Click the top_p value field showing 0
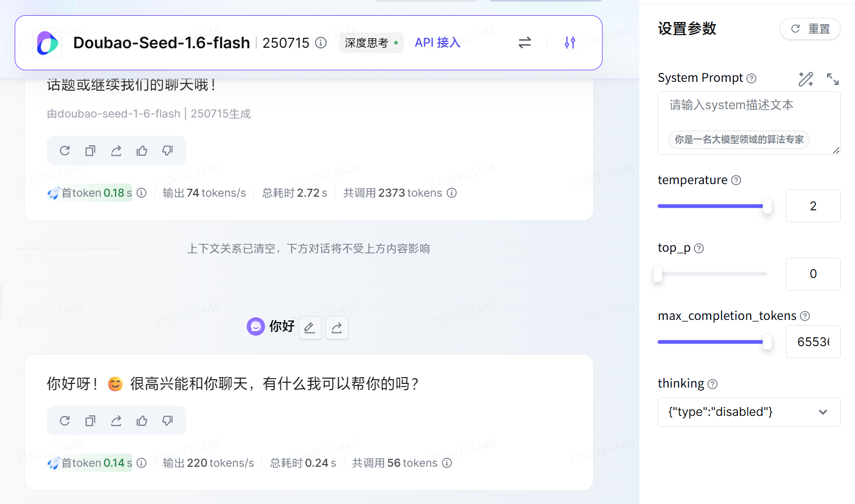The width and height of the screenshot is (855, 504). click(x=813, y=274)
